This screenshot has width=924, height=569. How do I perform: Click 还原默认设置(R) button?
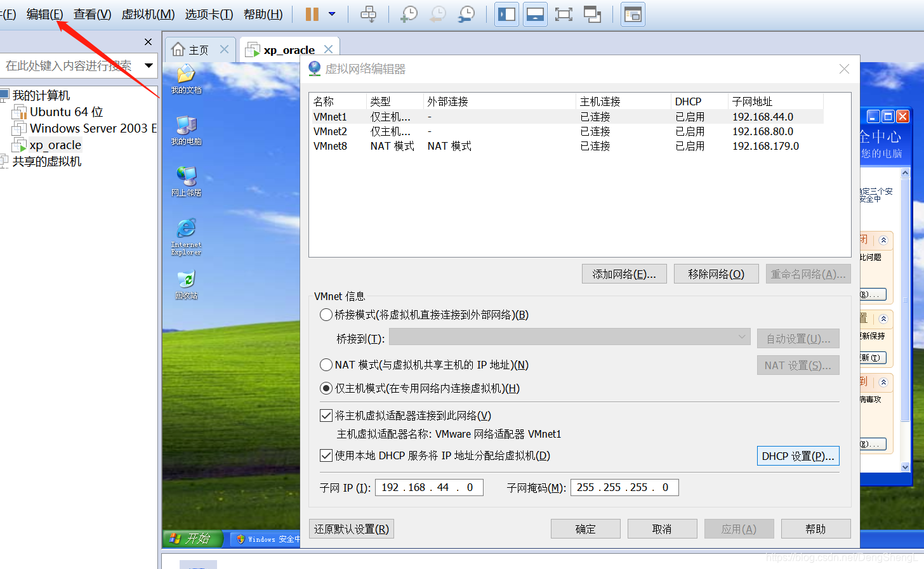pos(352,529)
